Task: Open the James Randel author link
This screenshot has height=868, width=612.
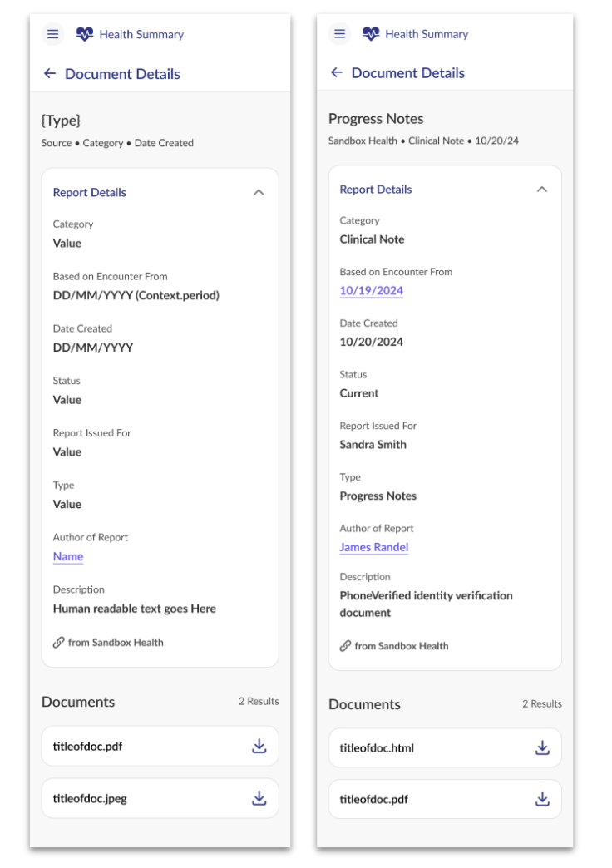Action: 374,547
